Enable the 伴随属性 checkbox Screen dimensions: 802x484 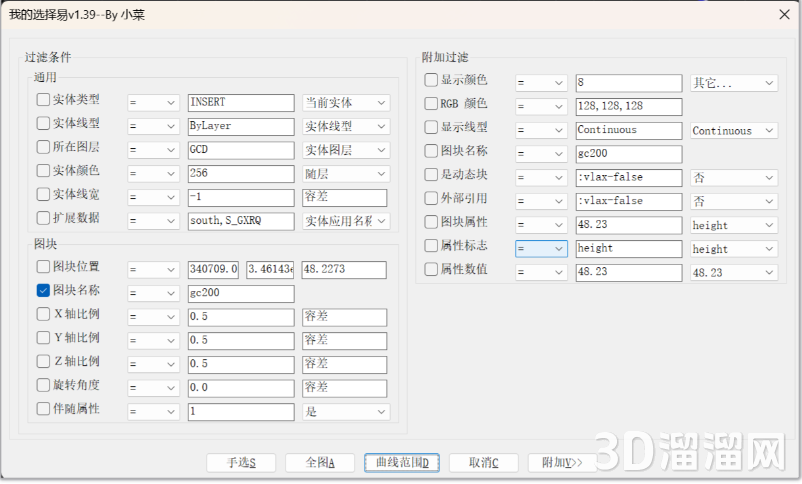pos(43,409)
